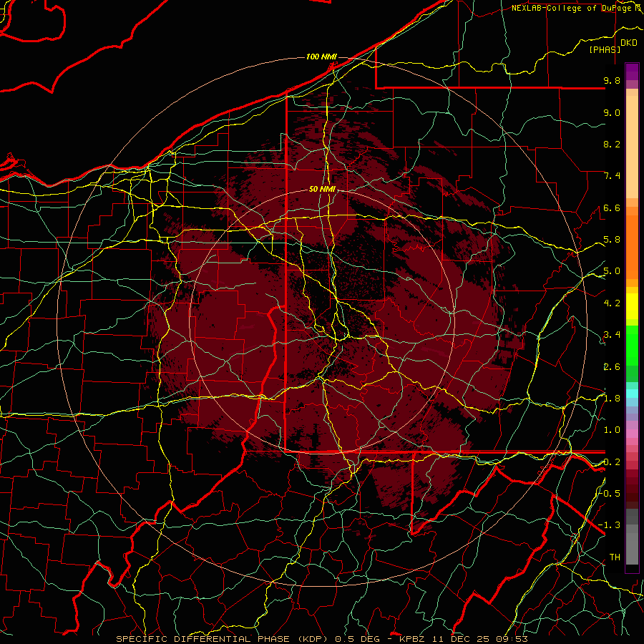Click the 100 NMI range ring label
Image resolution: width=644 pixels, height=644 pixels.
[x=321, y=57]
